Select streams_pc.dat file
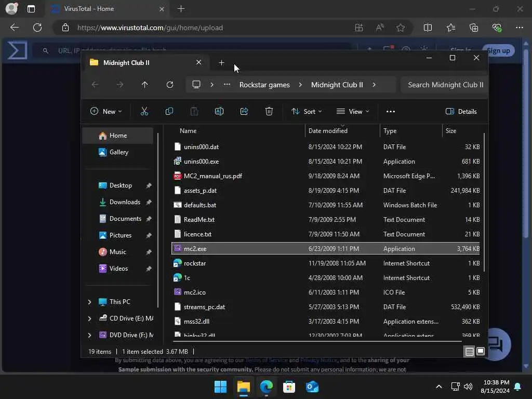This screenshot has height=399, width=532. tap(326, 307)
